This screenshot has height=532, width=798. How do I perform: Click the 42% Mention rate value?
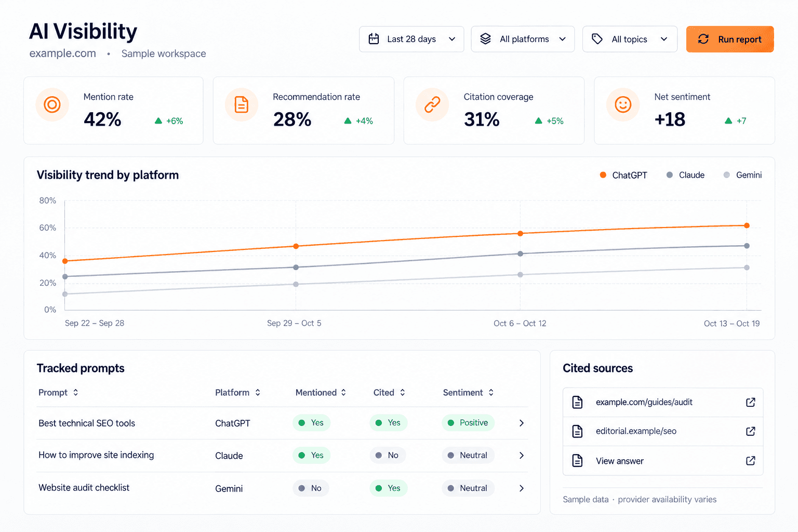pyautogui.click(x=102, y=119)
